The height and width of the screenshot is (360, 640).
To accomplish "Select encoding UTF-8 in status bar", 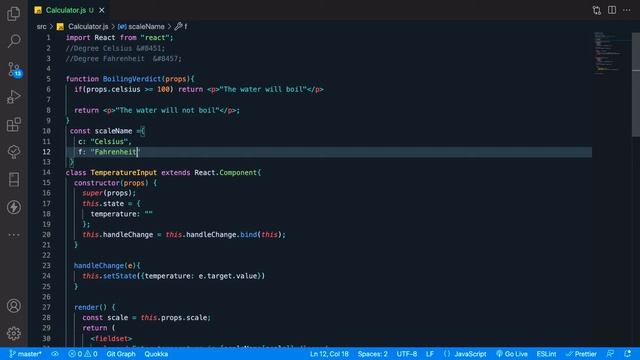I will 407,354.
